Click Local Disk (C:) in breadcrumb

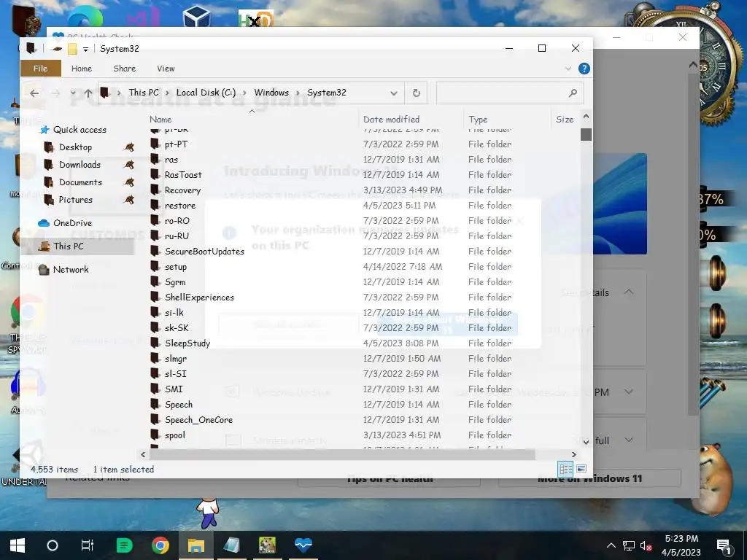206,93
